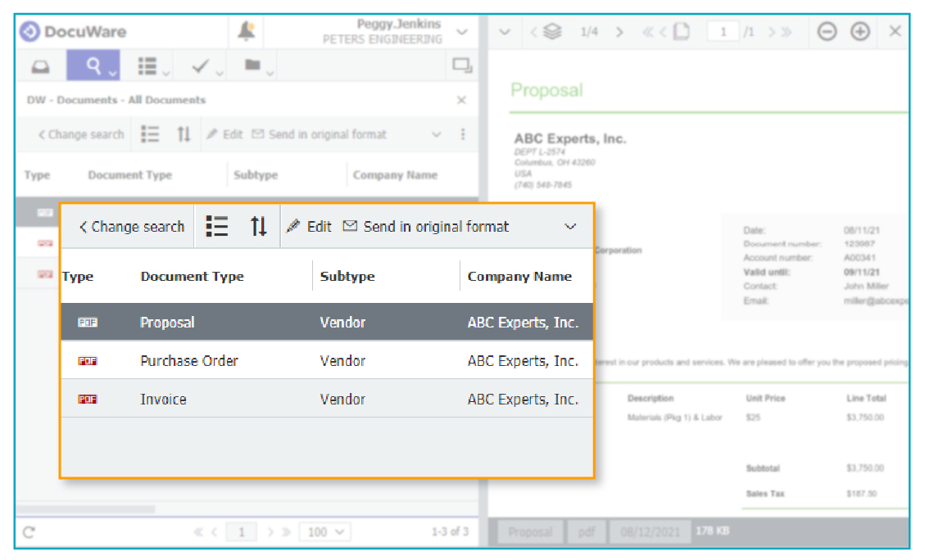Viewport: 925px width, 560px height.
Task: Click the viewer page number field
Action: click(723, 32)
